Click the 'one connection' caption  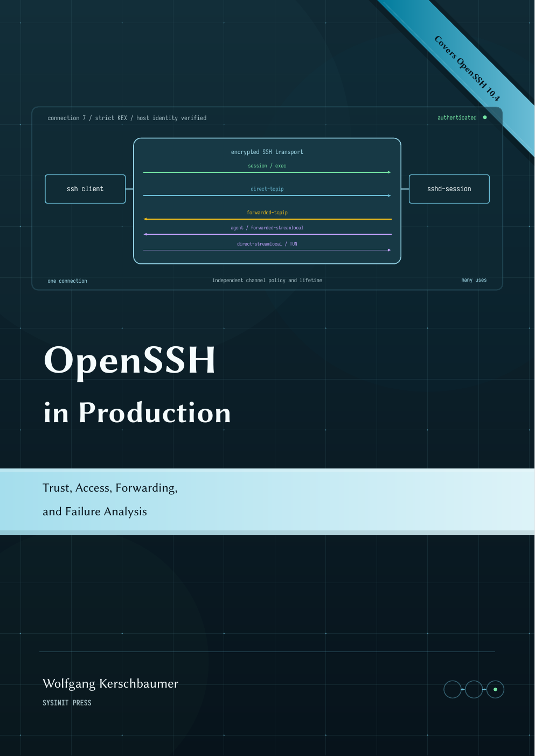tap(67, 281)
